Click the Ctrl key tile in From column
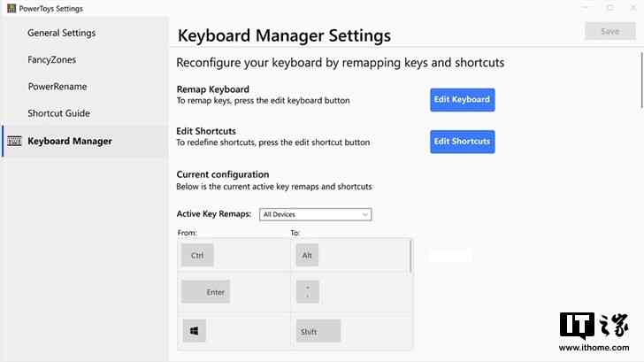Viewport: 644px width, 362px height. click(197, 255)
